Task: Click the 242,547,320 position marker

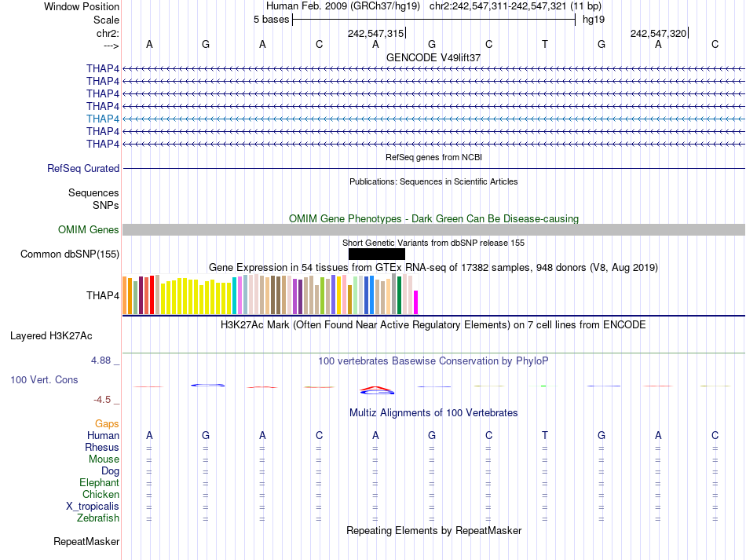Action: tap(659, 33)
